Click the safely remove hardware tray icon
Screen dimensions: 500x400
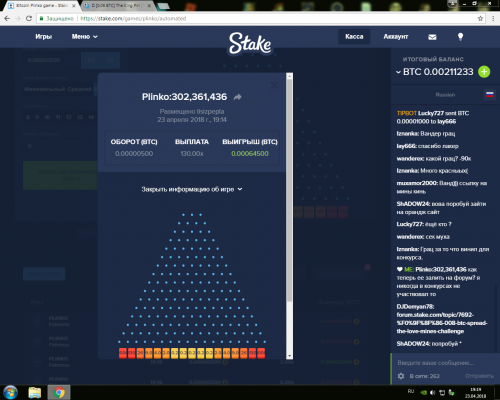451,392
